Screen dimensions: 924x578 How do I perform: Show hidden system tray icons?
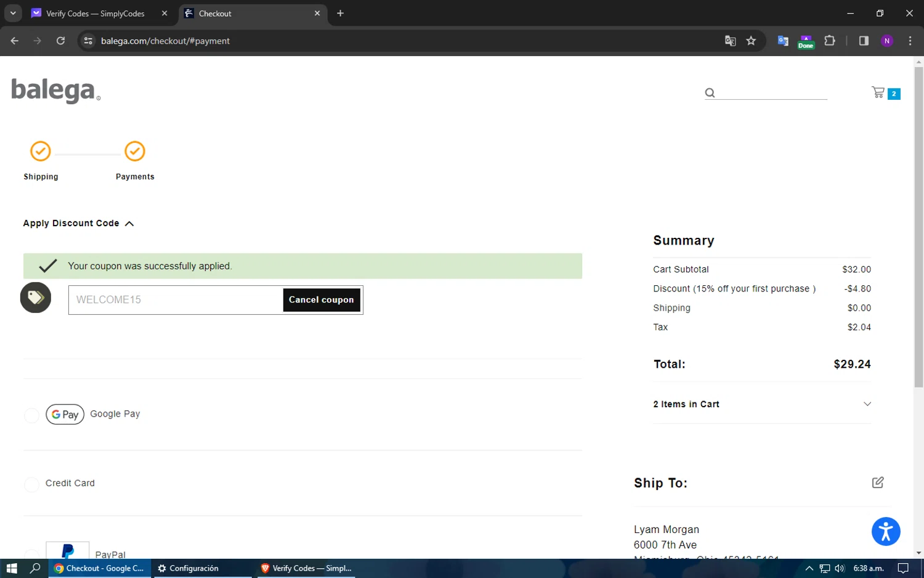click(x=809, y=568)
